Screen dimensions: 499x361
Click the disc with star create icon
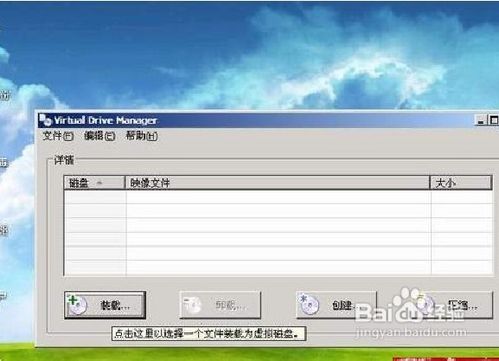click(308, 304)
